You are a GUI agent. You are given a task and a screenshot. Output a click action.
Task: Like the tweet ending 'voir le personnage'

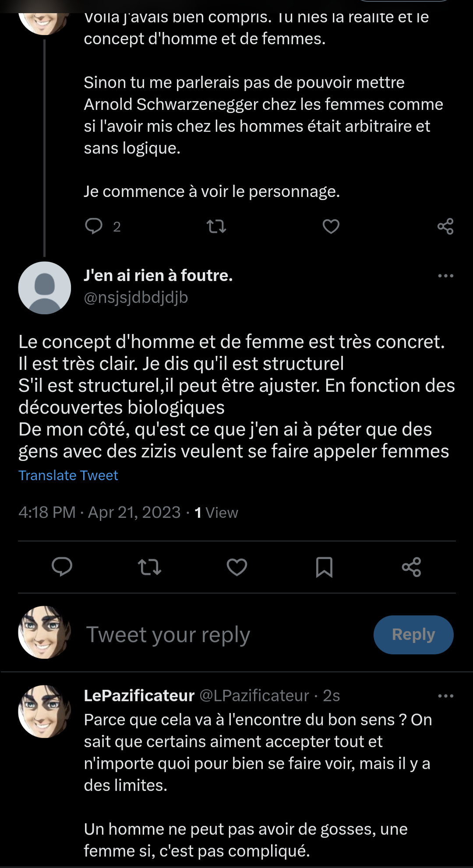pyautogui.click(x=331, y=226)
